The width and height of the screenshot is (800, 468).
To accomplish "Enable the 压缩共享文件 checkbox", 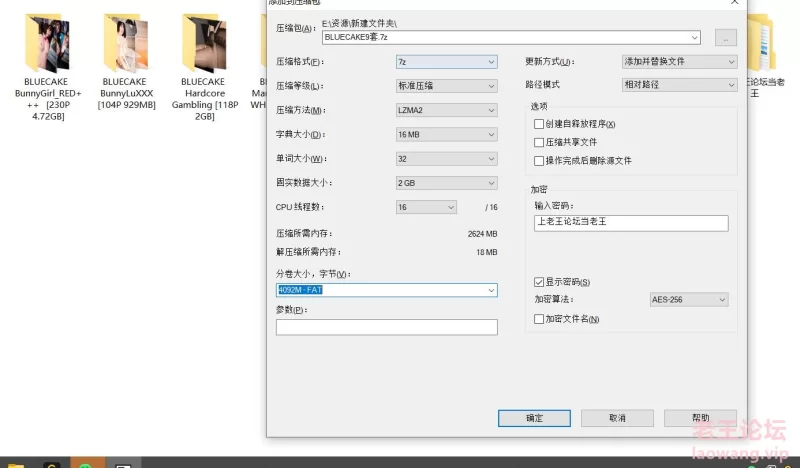I will [x=539, y=142].
